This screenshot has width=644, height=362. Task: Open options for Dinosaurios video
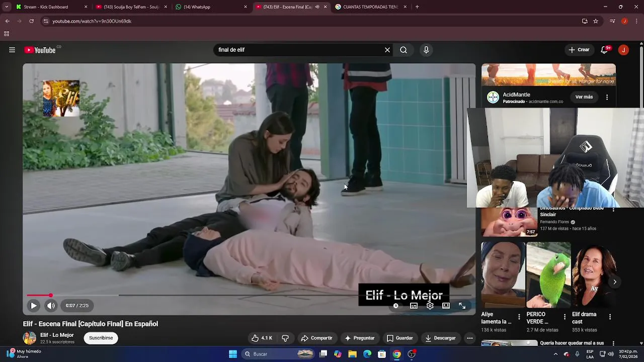613,210
